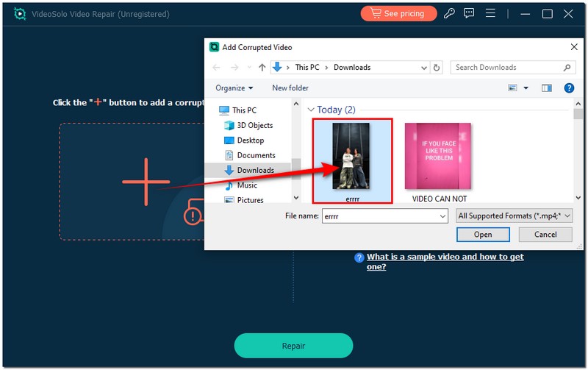Image resolution: width=588 pixels, height=370 pixels.
Task: Click the blue question mark help icon beside sample video link
Action: point(359,257)
